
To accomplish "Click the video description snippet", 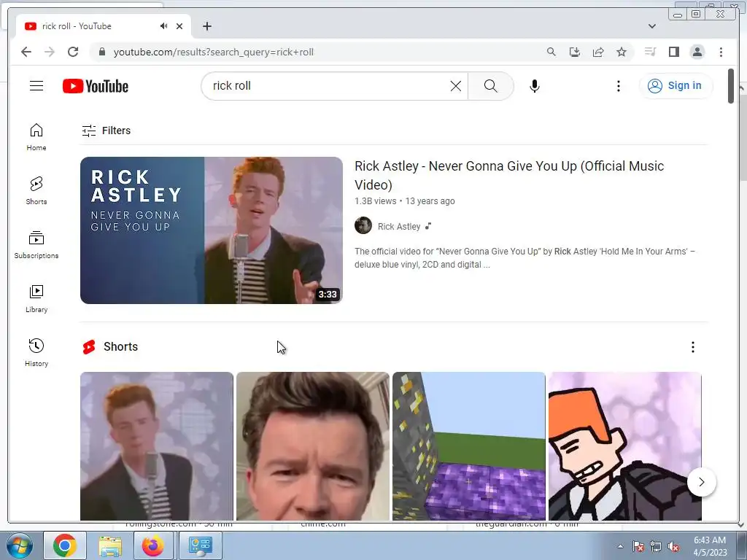I will point(525,257).
